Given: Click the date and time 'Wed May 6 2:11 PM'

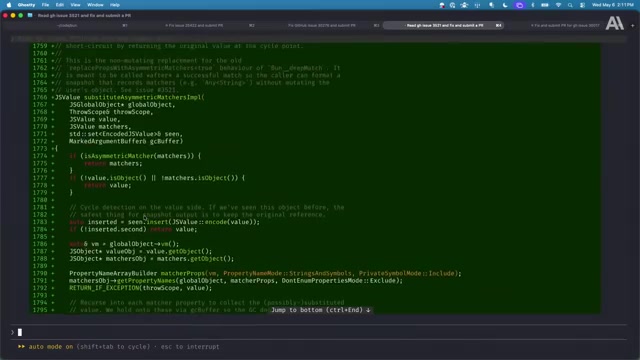Looking at the screenshot, I should tap(613, 5).
